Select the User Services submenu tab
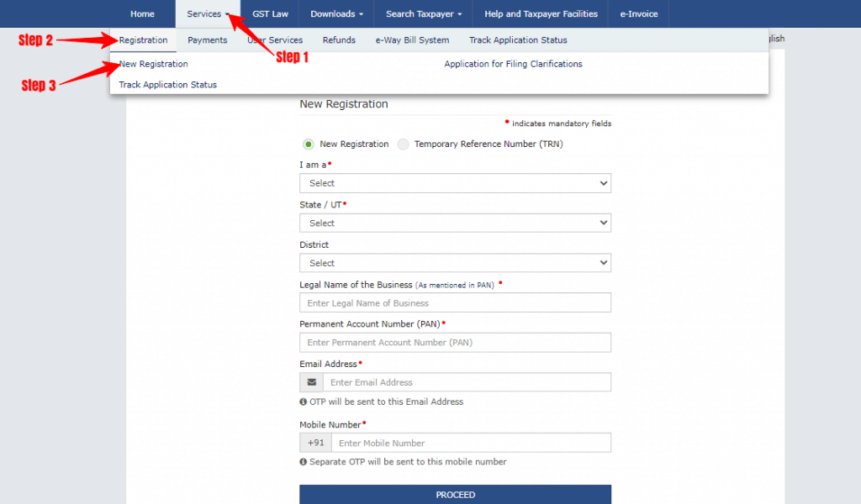Screen dimensions: 861x504 275,40
